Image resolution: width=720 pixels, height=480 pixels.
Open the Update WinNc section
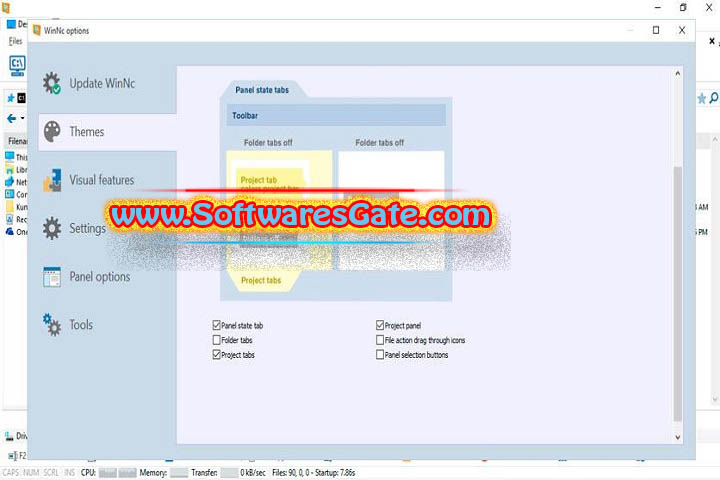(x=102, y=84)
